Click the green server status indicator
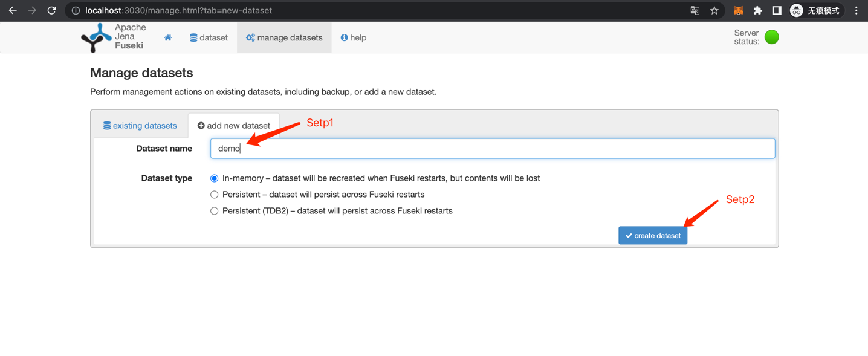The image size is (868, 356). 772,37
